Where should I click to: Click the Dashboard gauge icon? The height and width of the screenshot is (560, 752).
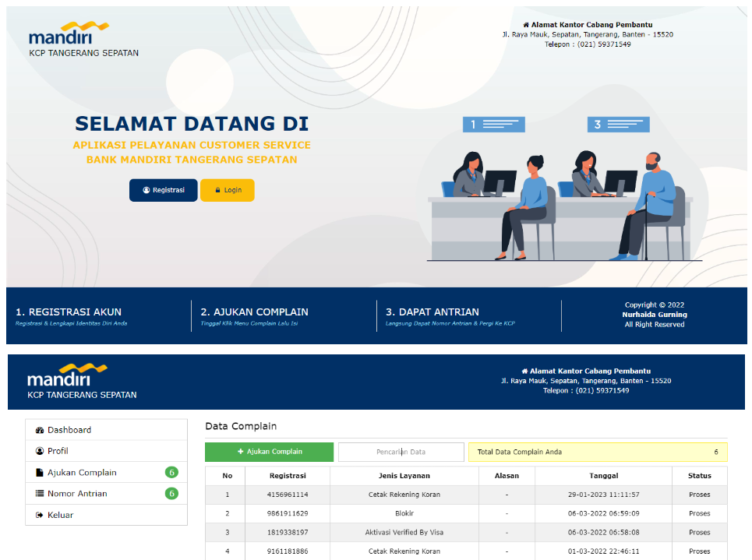point(40,430)
